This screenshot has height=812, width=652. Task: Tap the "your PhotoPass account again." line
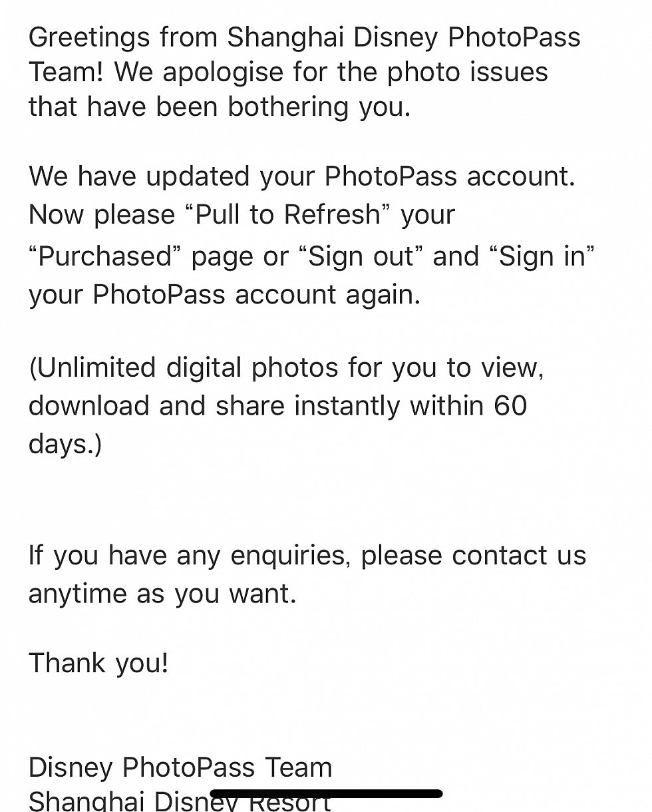point(225,295)
